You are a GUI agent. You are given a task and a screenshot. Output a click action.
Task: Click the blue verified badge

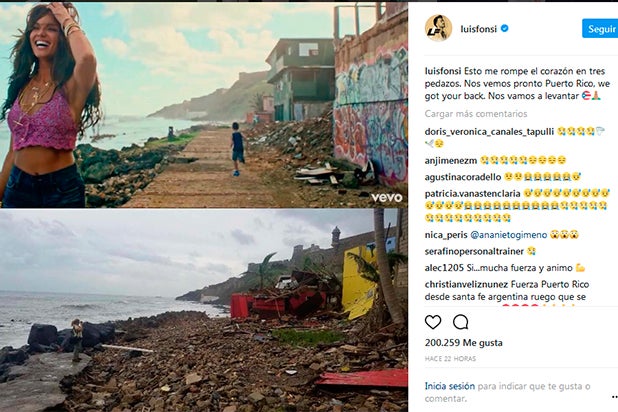click(505, 29)
